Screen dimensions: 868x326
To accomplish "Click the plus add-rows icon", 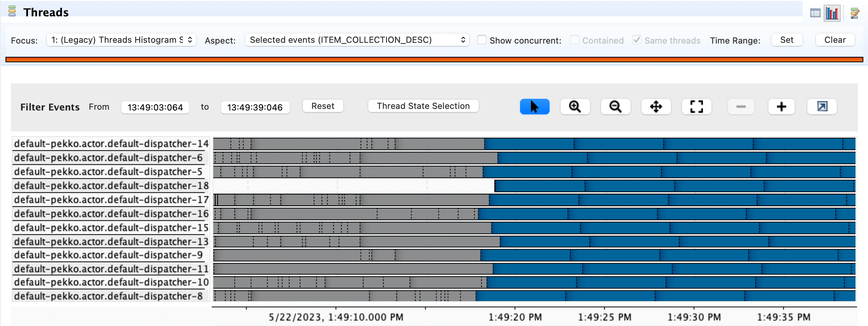I will [781, 107].
